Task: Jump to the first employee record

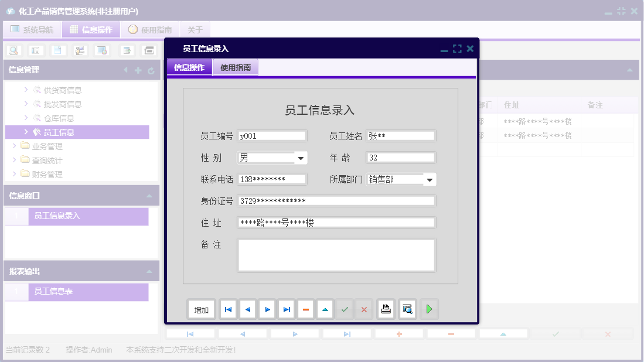Action: coord(228,309)
